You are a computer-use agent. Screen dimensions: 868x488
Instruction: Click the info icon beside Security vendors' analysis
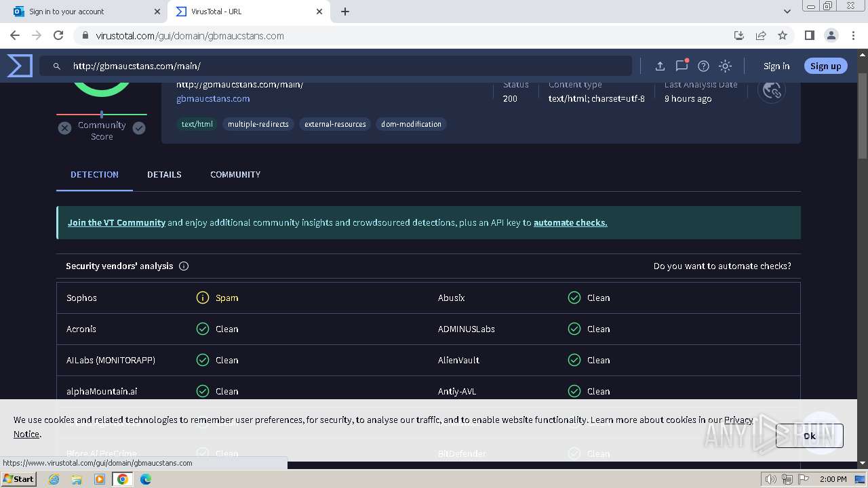pos(184,266)
